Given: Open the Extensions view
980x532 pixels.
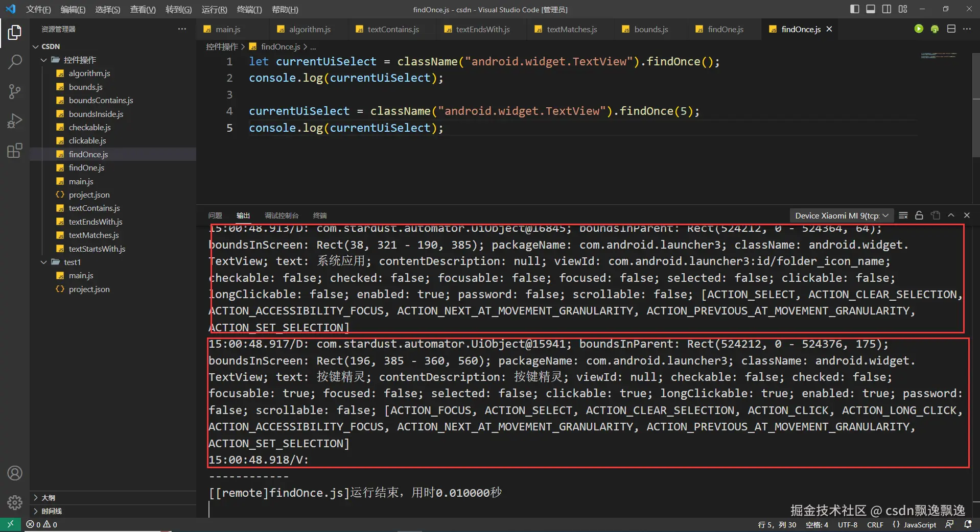Looking at the screenshot, I should click(15, 151).
